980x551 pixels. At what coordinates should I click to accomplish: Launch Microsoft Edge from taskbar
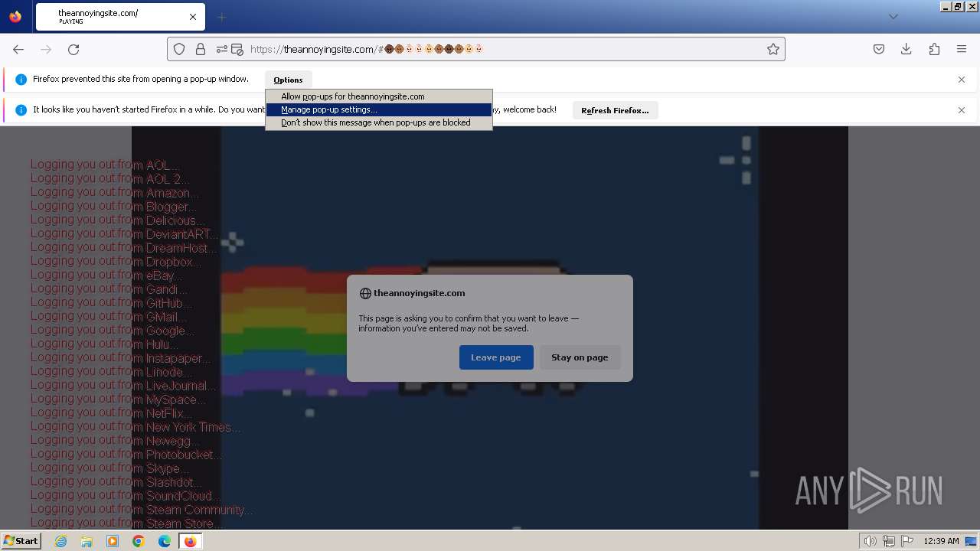(165, 541)
